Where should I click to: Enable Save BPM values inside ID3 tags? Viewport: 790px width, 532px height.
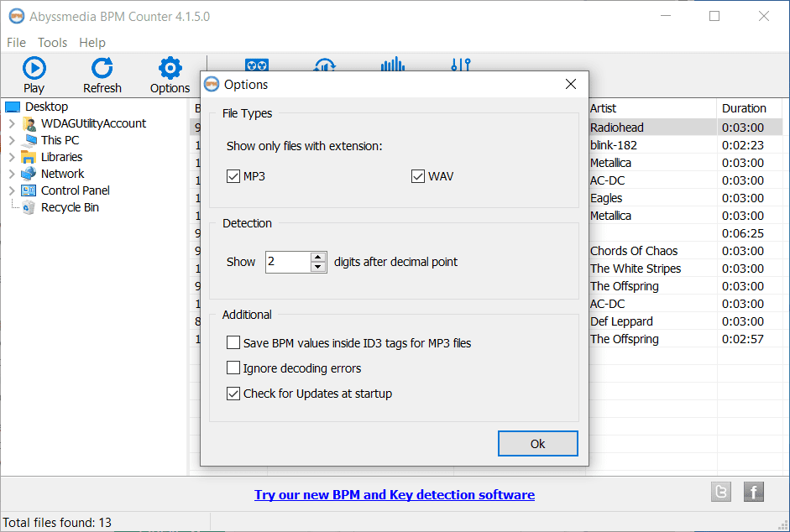(233, 343)
